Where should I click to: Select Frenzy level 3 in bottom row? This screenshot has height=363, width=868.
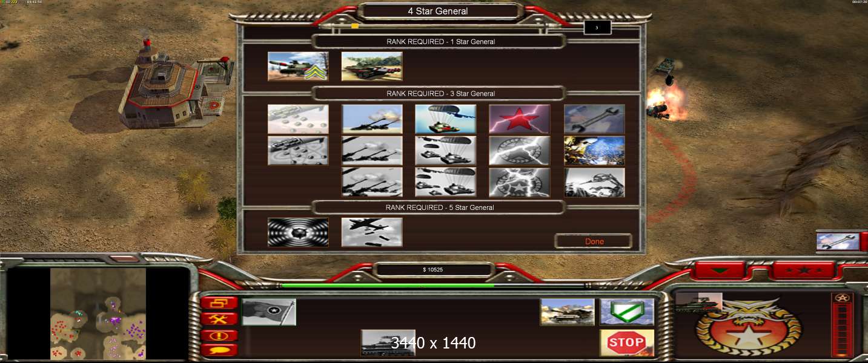[x=520, y=182]
